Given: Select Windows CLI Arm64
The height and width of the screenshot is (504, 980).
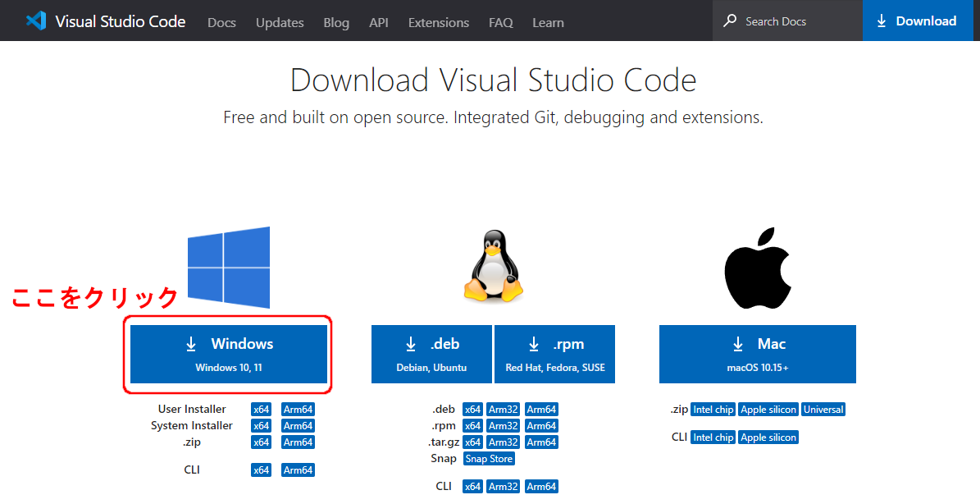Looking at the screenshot, I should 299,470.
